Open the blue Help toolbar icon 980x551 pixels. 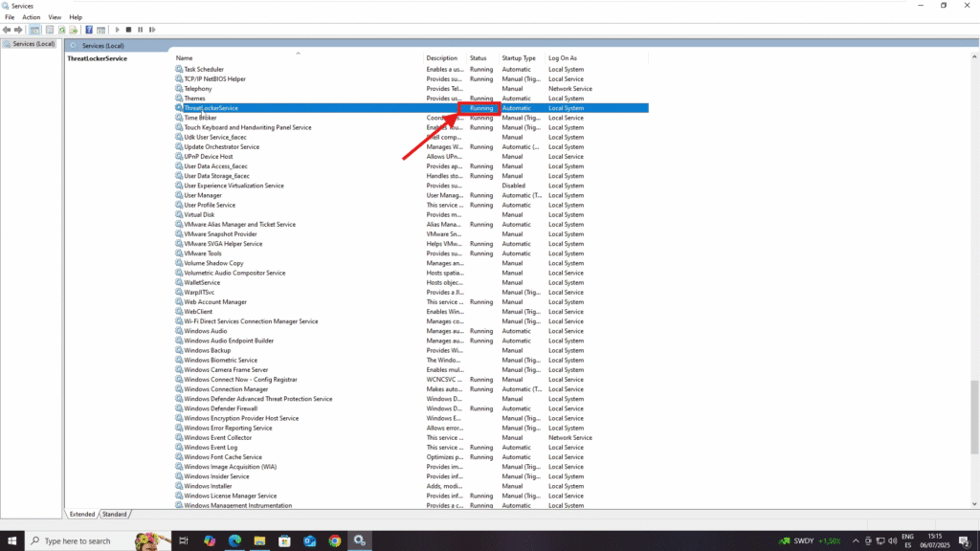click(x=89, y=30)
